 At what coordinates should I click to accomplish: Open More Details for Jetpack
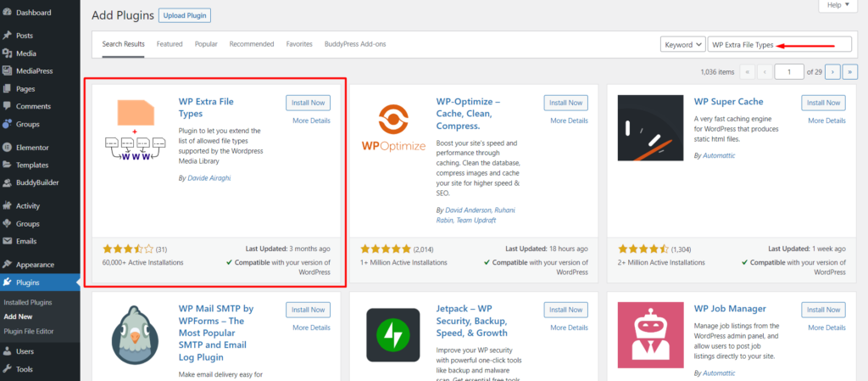(569, 328)
